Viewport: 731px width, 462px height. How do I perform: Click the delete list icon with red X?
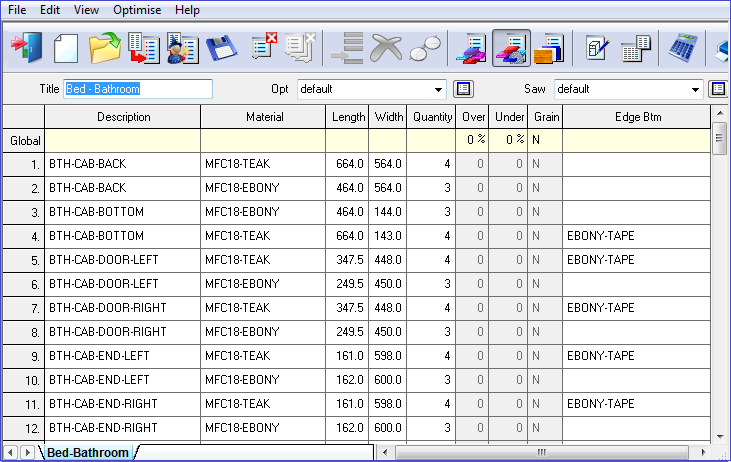click(x=264, y=46)
